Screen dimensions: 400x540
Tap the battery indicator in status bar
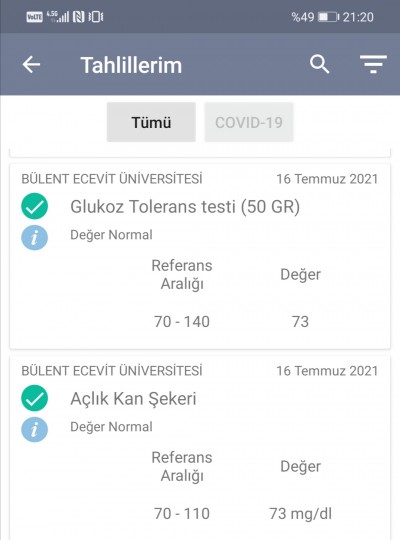pos(328,17)
